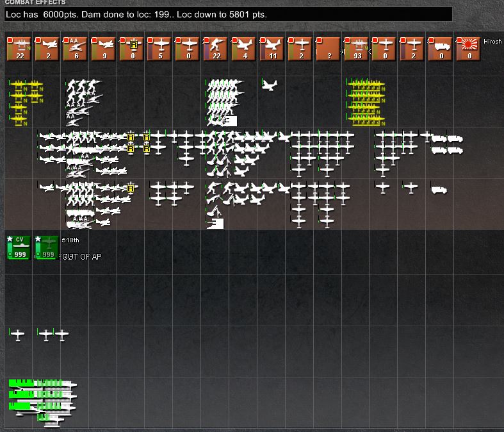Click the group of four white trucks
The image size is (504, 432).
(447, 144)
